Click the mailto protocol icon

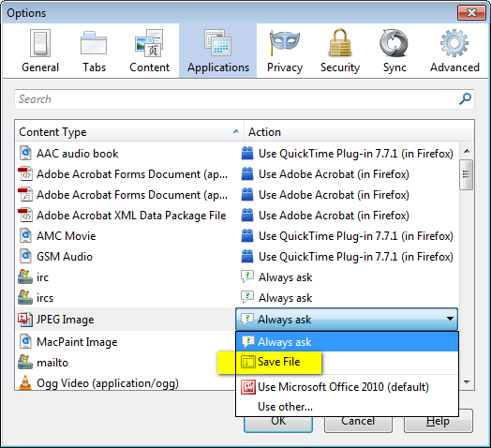25,362
